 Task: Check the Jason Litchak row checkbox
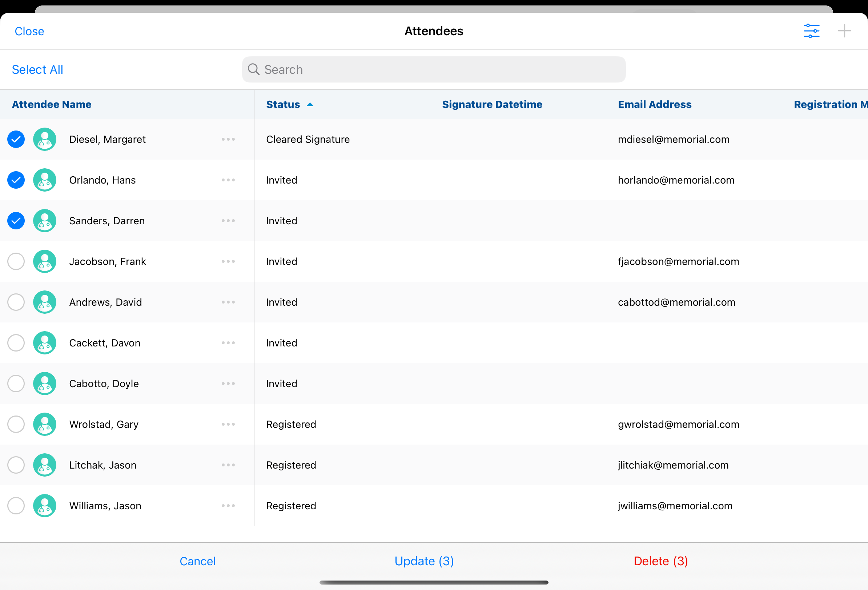[16, 465]
